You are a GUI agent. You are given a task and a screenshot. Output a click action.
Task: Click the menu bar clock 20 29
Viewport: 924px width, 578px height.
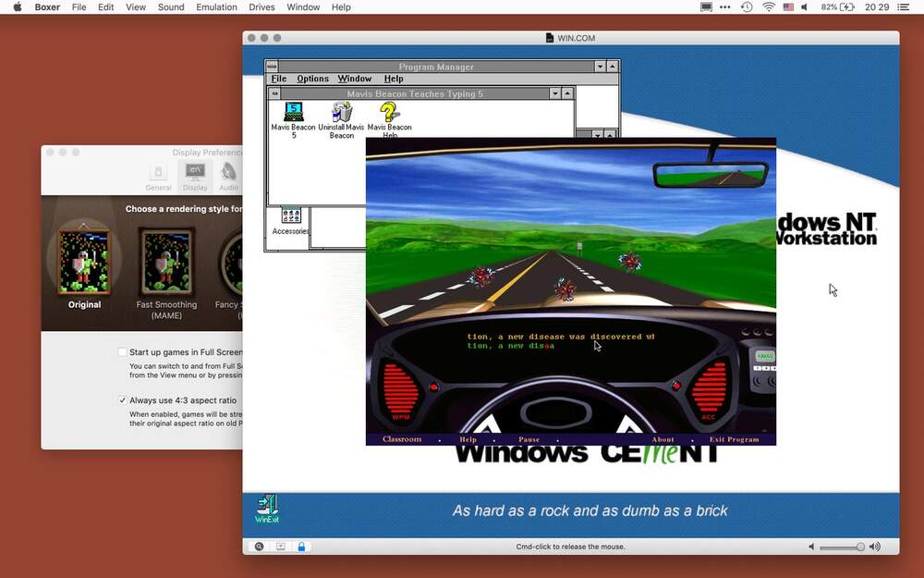tap(877, 7)
